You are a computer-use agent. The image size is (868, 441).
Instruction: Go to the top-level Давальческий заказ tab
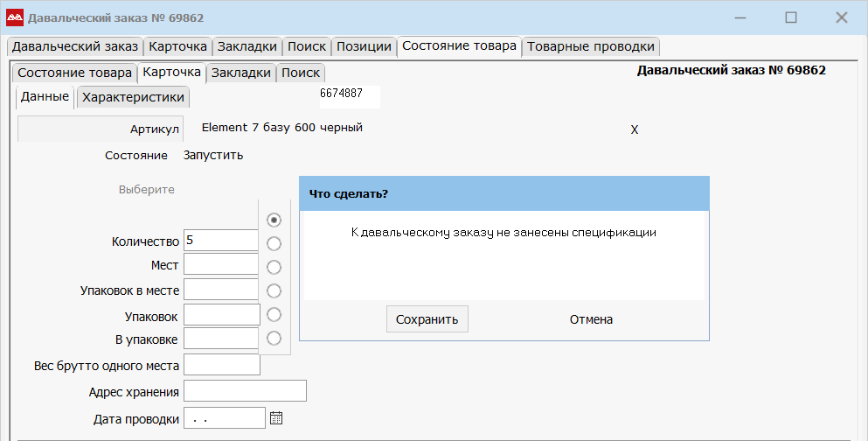click(x=75, y=46)
